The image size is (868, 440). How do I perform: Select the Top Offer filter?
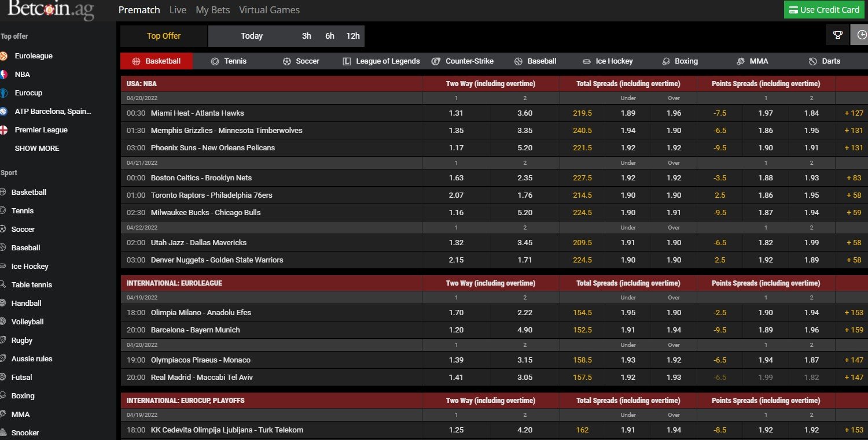(x=164, y=36)
